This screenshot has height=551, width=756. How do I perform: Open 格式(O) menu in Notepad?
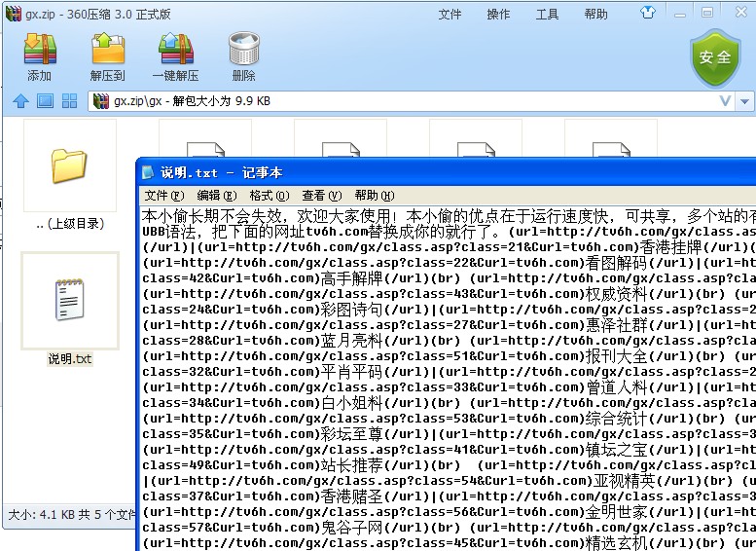coord(270,196)
